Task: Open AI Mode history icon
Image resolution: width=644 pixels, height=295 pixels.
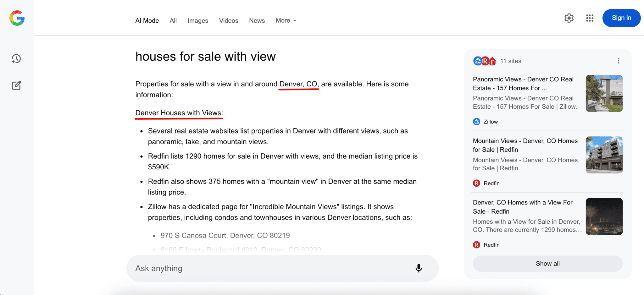Action: click(x=16, y=59)
